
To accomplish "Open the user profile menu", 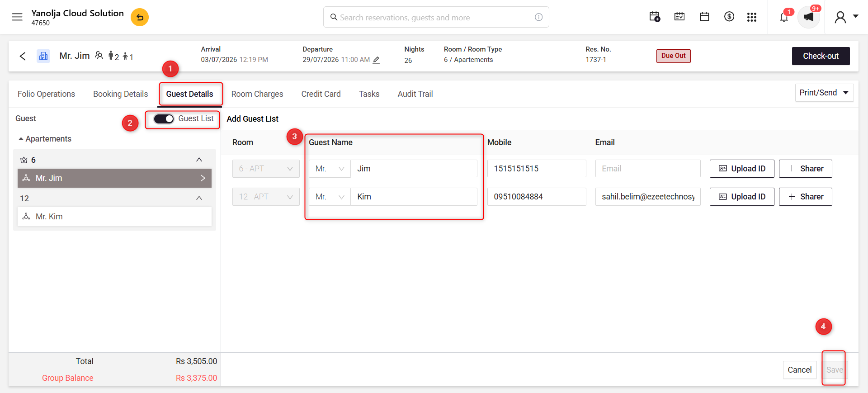I will pyautogui.click(x=846, y=17).
